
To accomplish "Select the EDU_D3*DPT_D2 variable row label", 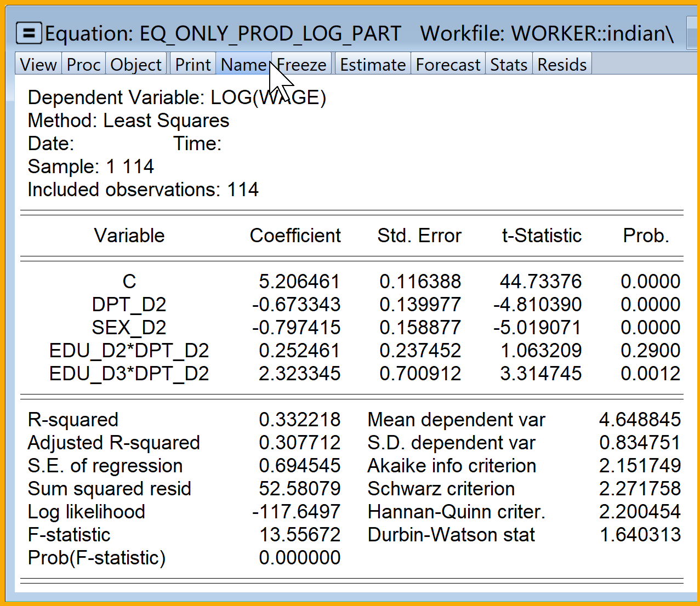I will tap(129, 374).
